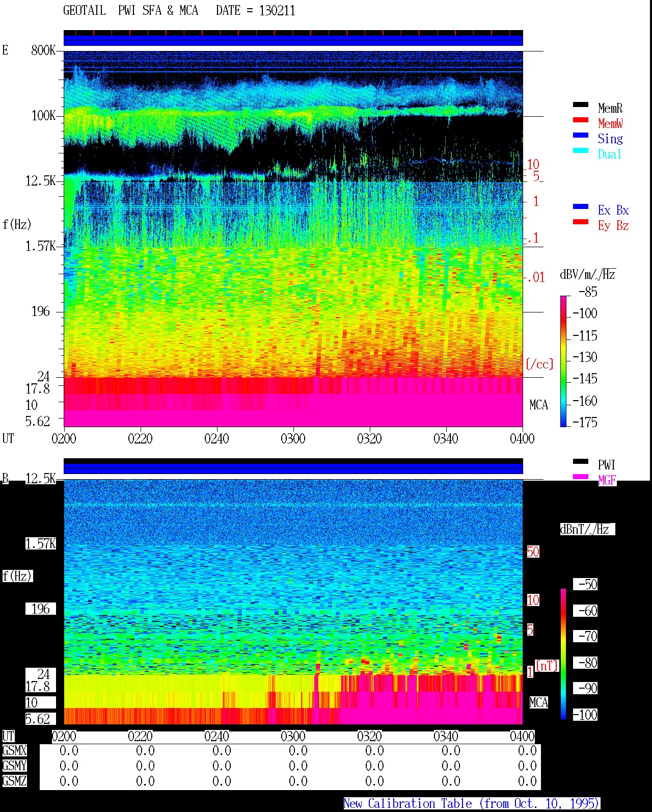Click the MCA label beside the electric spectrogram
Viewport: 652px width, 812px height.
coord(538,405)
